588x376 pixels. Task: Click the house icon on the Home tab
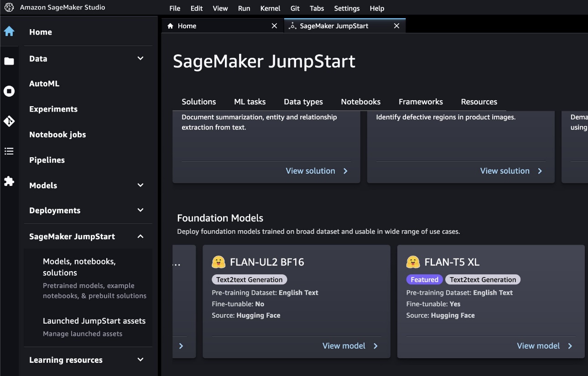pos(171,26)
